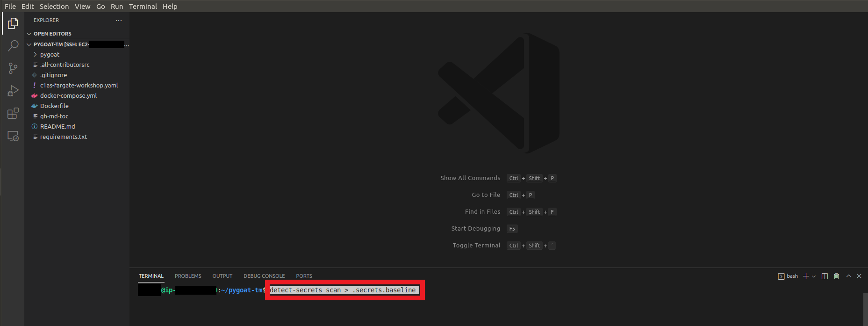868x326 pixels.
Task: Close the terminal panel
Action: 859,276
